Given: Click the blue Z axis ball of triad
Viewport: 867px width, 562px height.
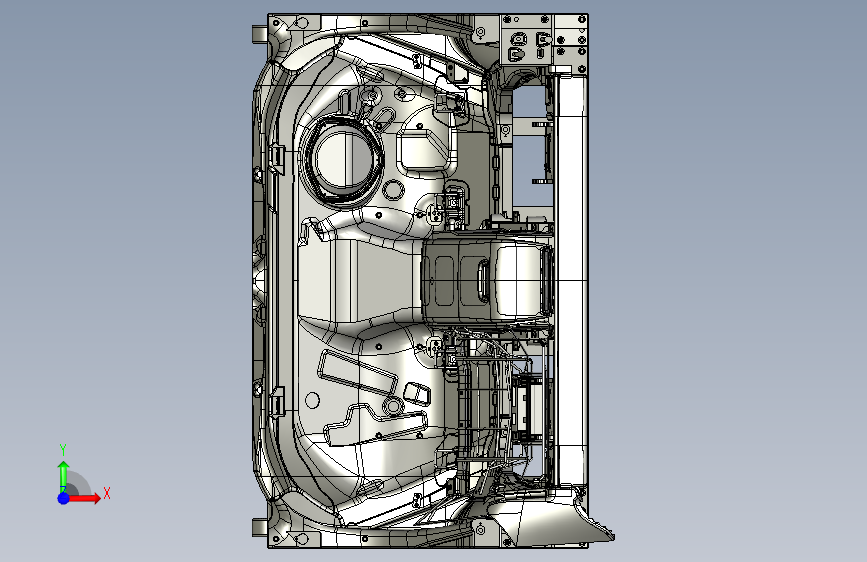Looking at the screenshot, I should 64,498.
